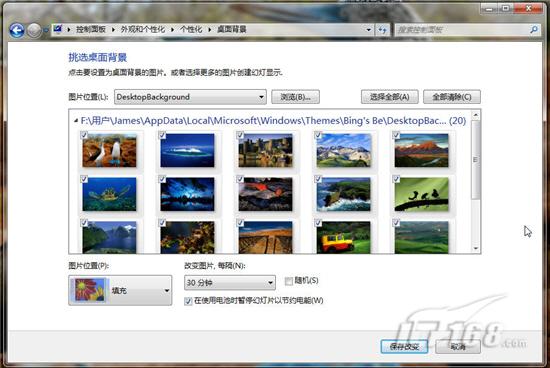
Task: Open the 填充 picture position dropdown
Action: pyautogui.click(x=120, y=290)
